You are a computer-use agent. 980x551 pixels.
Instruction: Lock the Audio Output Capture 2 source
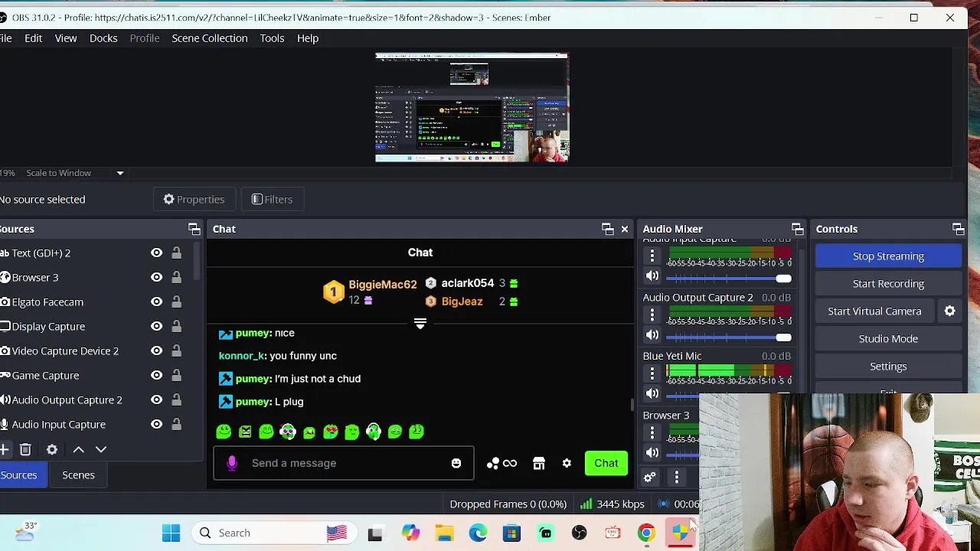pyautogui.click(x=176, y=399)
